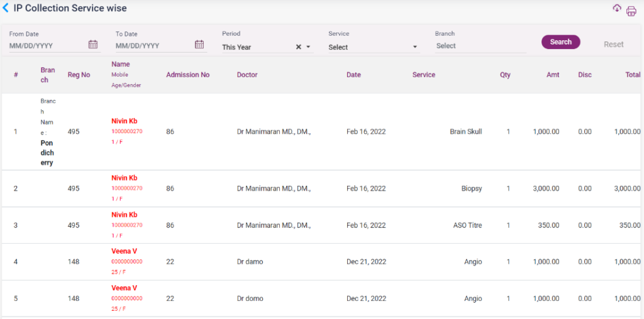Click the back arrow beside page title
Screen dimensions: 644x319
point(6,9)
